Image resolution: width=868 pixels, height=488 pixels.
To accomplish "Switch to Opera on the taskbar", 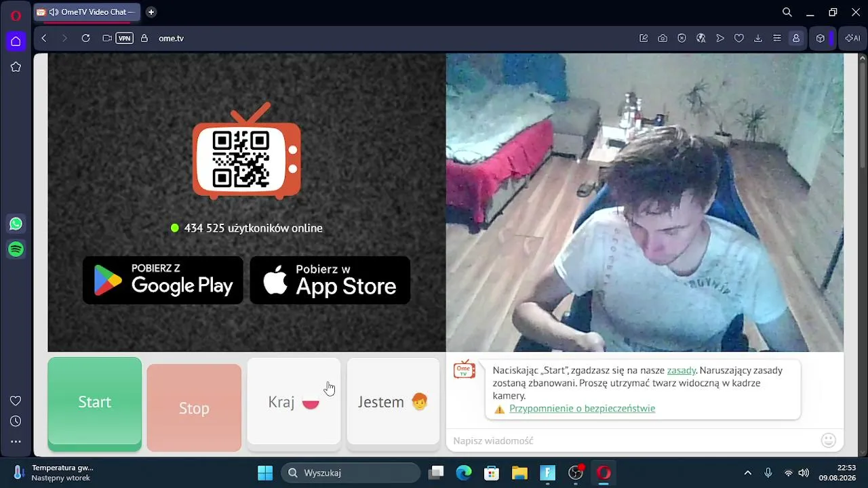I will [x=604, y=472].
